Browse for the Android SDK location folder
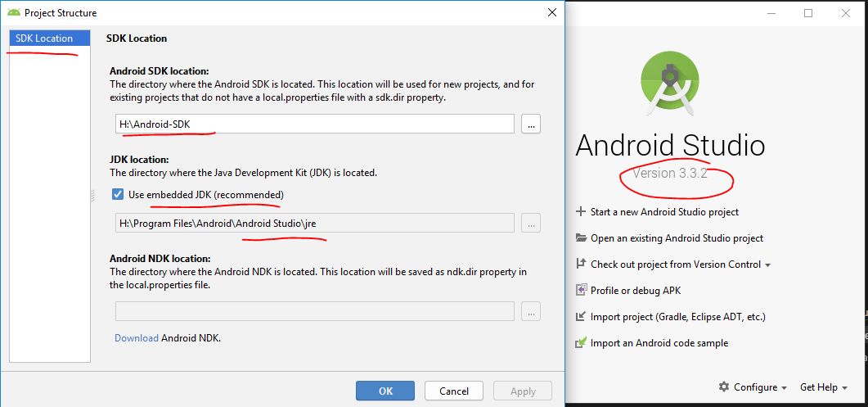Image resolution: width=868 pixels, height=407 pixels. coord(530,124)
